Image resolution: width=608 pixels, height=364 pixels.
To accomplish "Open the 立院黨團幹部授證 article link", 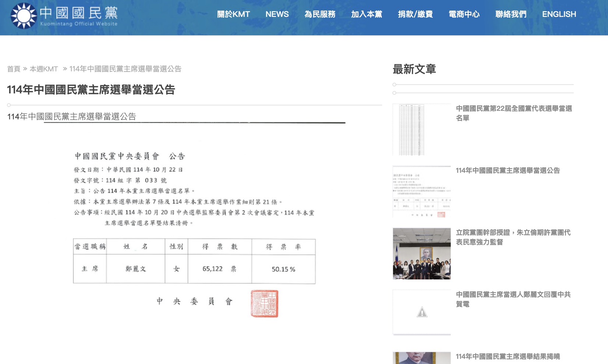I will pyautogui.click(x=513, y=237).
